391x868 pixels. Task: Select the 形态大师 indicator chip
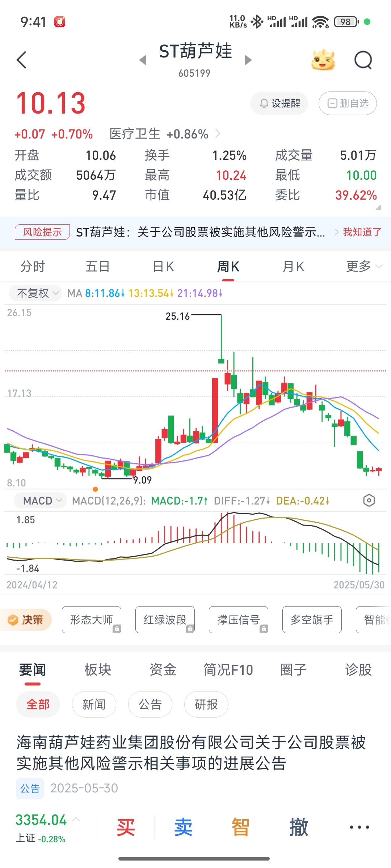tap(92, 620)
